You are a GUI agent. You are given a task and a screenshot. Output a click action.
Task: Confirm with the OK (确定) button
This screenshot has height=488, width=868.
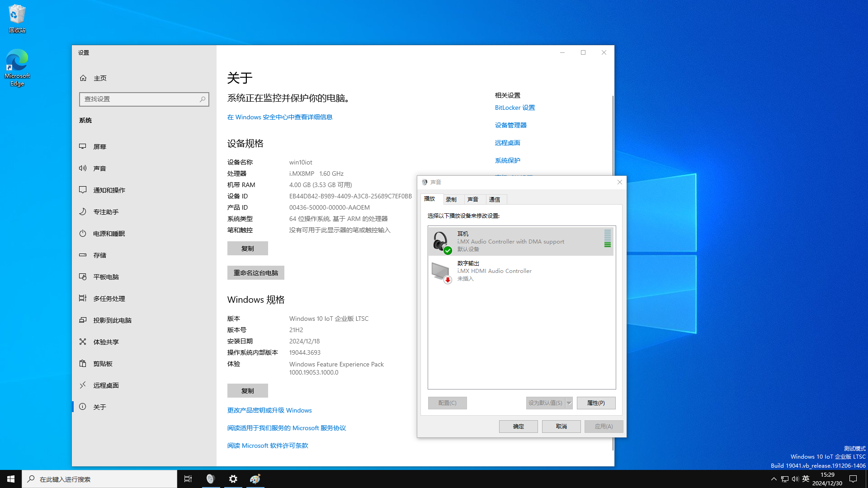519,427
